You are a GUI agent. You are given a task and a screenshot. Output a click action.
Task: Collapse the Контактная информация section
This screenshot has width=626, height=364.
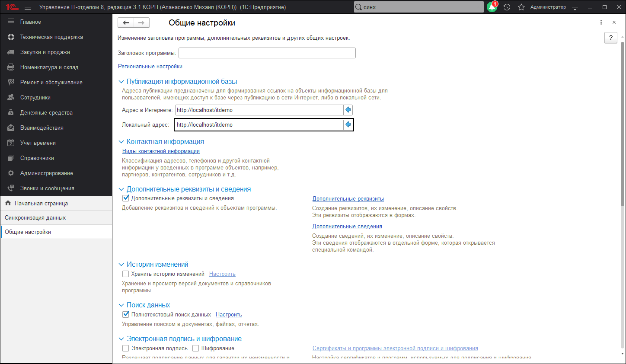(x=121, y=142)
